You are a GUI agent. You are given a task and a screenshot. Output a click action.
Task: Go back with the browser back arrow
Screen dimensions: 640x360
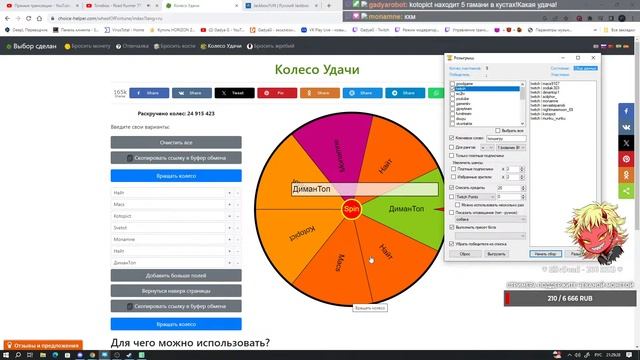pyautogui.click(x=7, y=18)
